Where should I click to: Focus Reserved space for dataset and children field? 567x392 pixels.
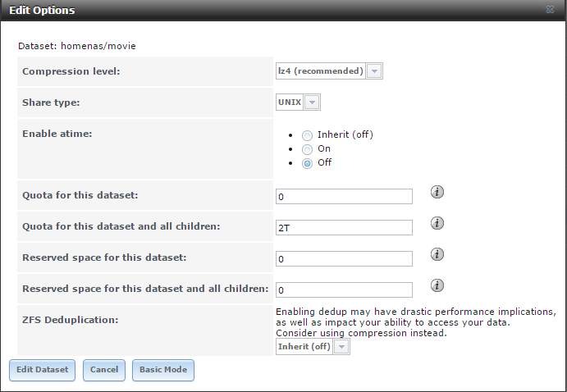344,290
